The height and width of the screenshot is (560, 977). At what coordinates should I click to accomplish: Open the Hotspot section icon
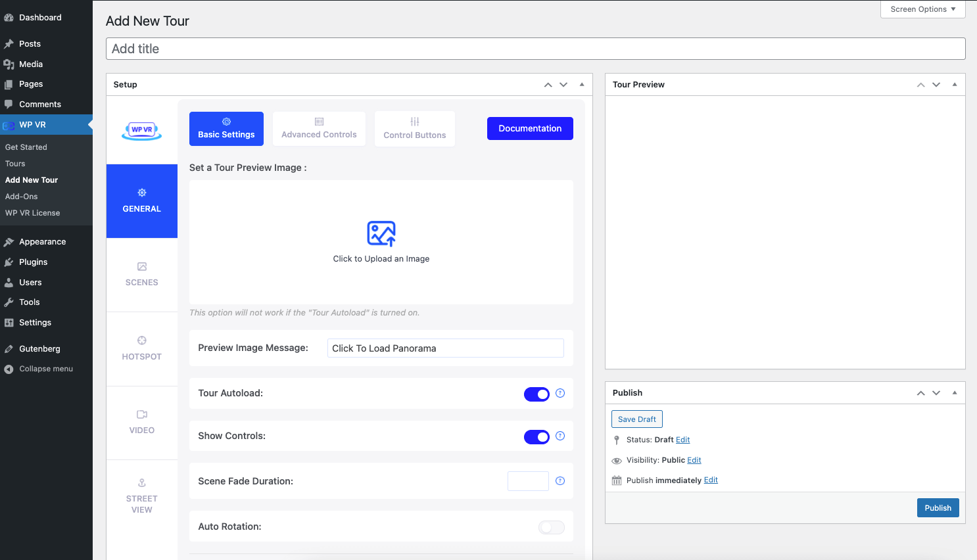tap(141, 340)
